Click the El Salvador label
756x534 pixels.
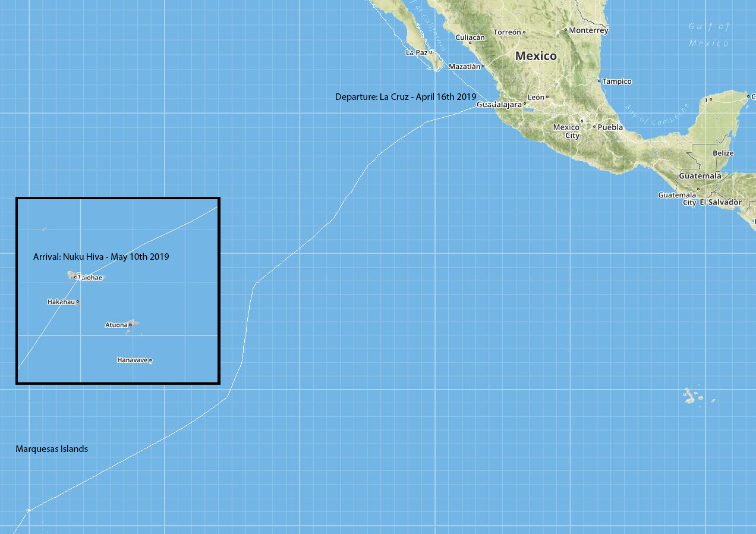pos(721,203)
